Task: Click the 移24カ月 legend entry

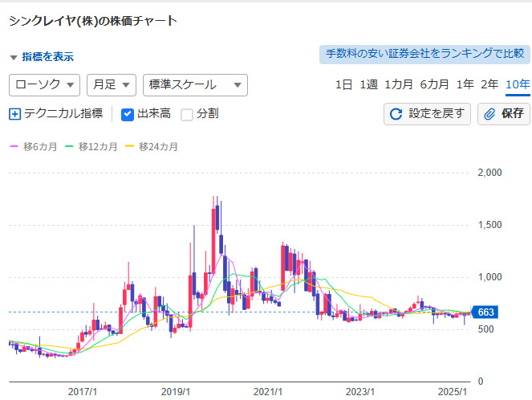Action: tap(152, 147)
